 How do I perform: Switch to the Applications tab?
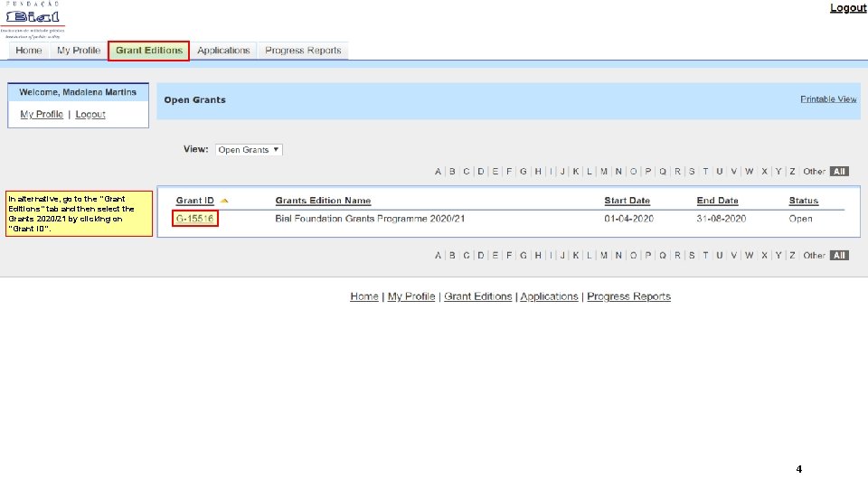(x=223, y=51)
